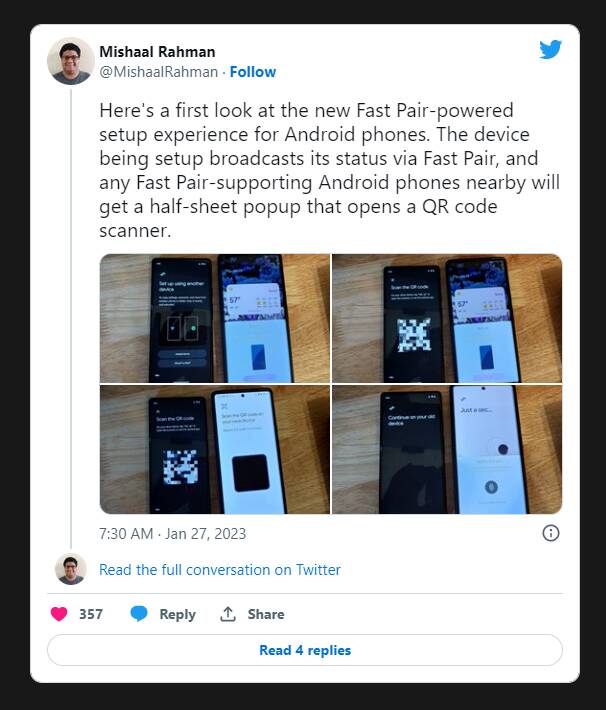Click the Mishaal Rahman display name
Image resolution: width=606 pixels, height=710 pixels.
pyautogui.click(x=157, y=52)
